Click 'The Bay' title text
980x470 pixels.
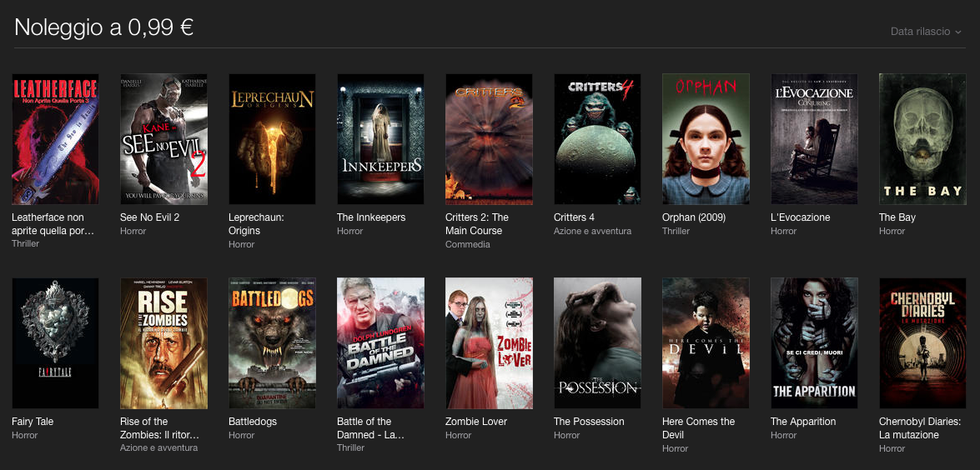point(897,217)
